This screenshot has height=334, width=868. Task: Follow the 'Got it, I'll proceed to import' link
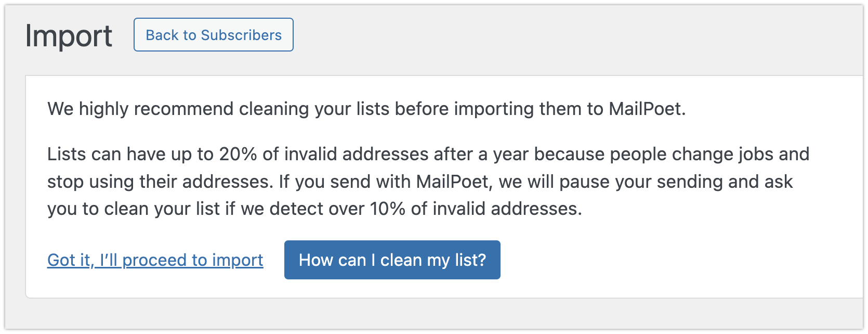[155, 260]
